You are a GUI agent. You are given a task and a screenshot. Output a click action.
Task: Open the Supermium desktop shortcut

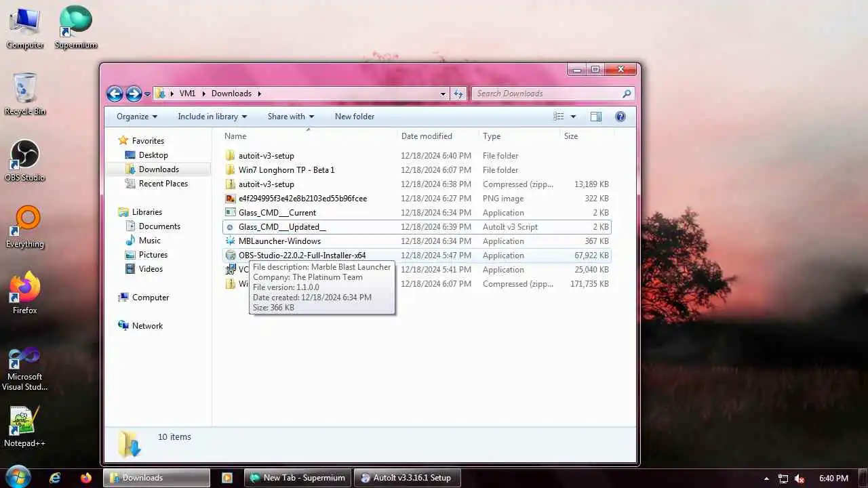[76, 27]
